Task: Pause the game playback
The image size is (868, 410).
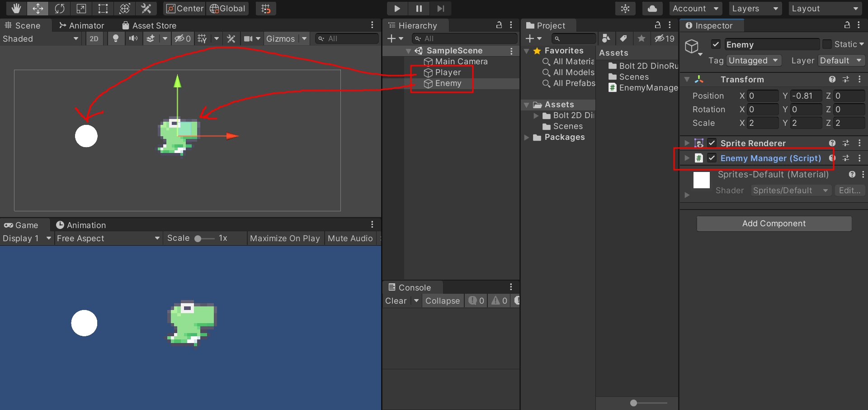Action: coord(419,8)
